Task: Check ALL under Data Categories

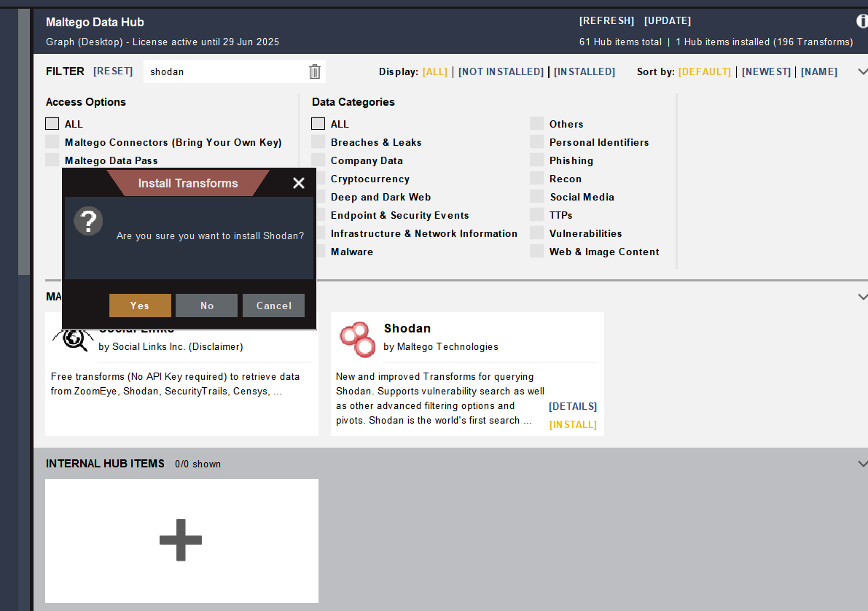Action: (318, 123)
